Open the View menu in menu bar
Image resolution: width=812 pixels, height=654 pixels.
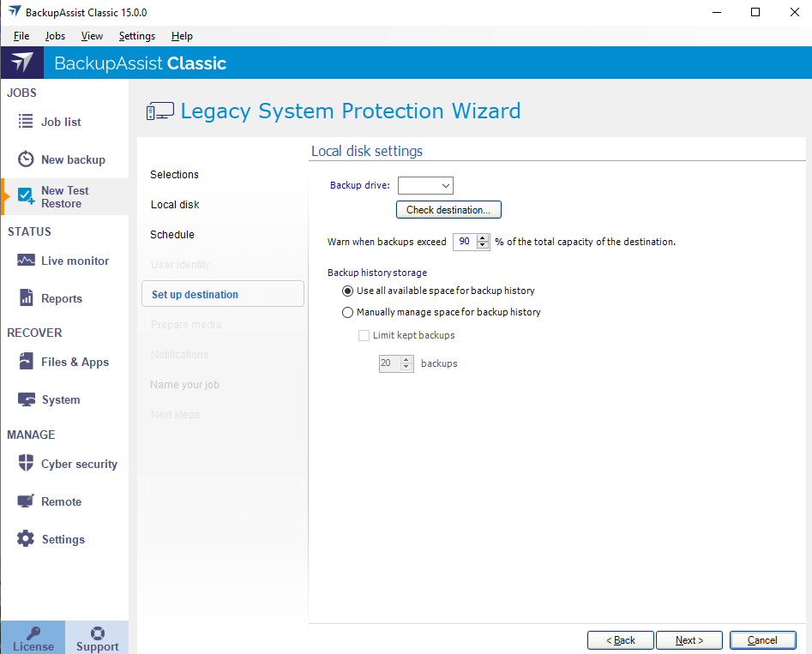(x=92, y=36)
